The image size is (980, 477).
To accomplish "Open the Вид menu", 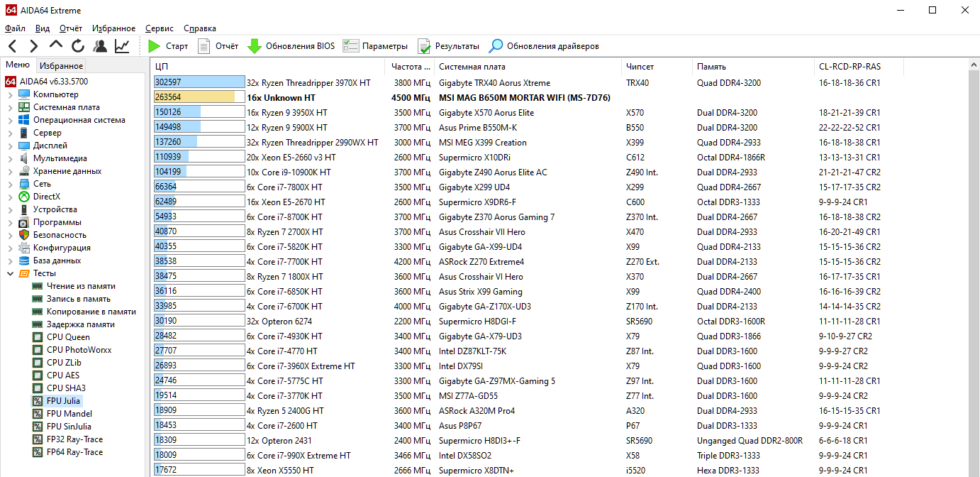I will coord(43,28).
